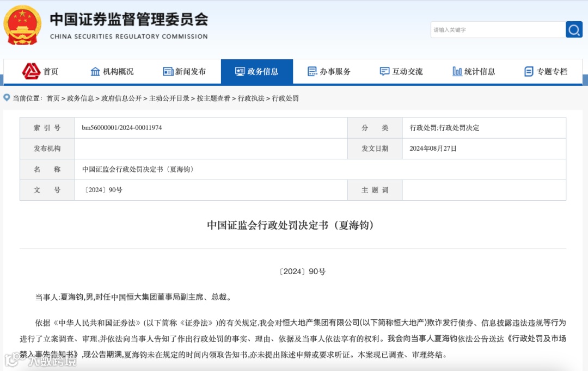Image resolution: width=588 pixels, height=371 pixels.
Task: Open the 新闻发布 navigation tab
Action: pos(191,72)
